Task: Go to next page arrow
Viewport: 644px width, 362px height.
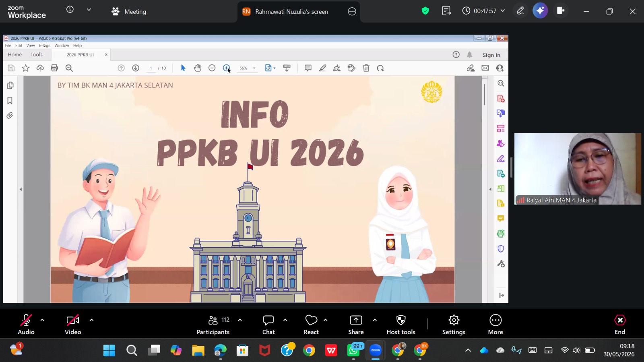Action: tap(136, 68)
